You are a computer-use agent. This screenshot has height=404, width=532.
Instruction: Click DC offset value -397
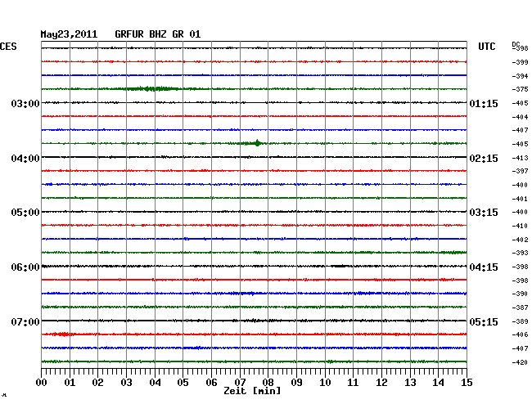(520, 171)
